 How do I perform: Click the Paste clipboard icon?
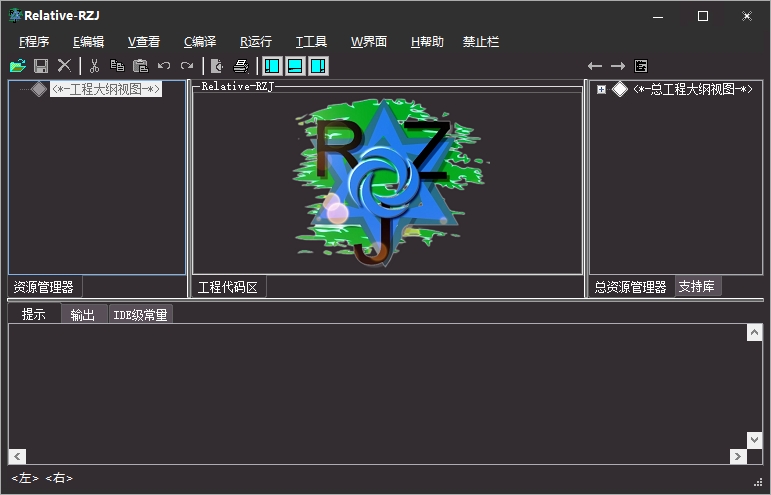[x=141, y=66]
